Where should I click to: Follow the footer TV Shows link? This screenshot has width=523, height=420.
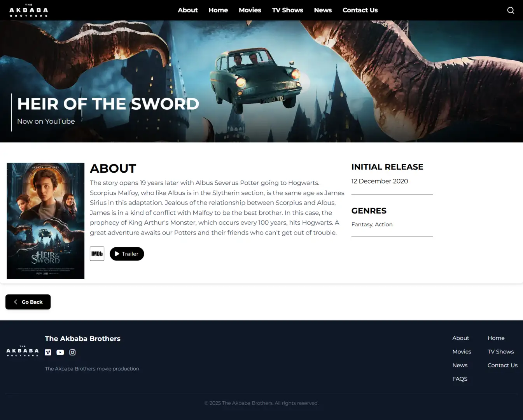point(501,352)
